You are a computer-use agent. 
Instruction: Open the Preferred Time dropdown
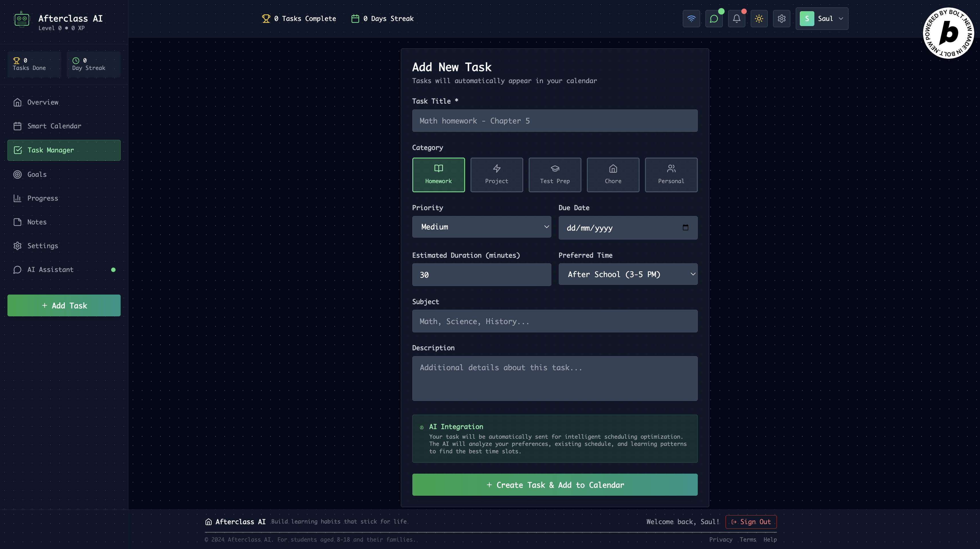tap(627, 274)
